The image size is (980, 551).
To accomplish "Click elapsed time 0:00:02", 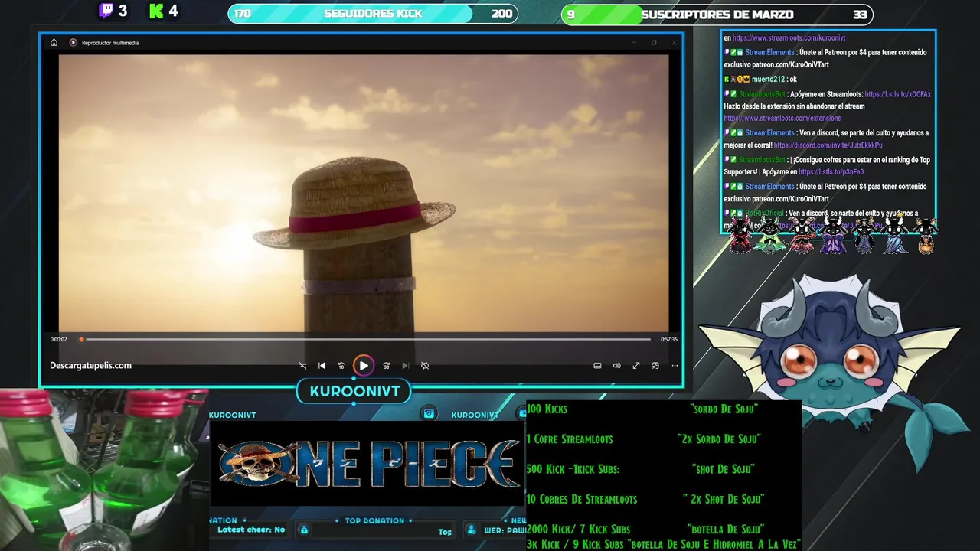I will pos(59,339).
